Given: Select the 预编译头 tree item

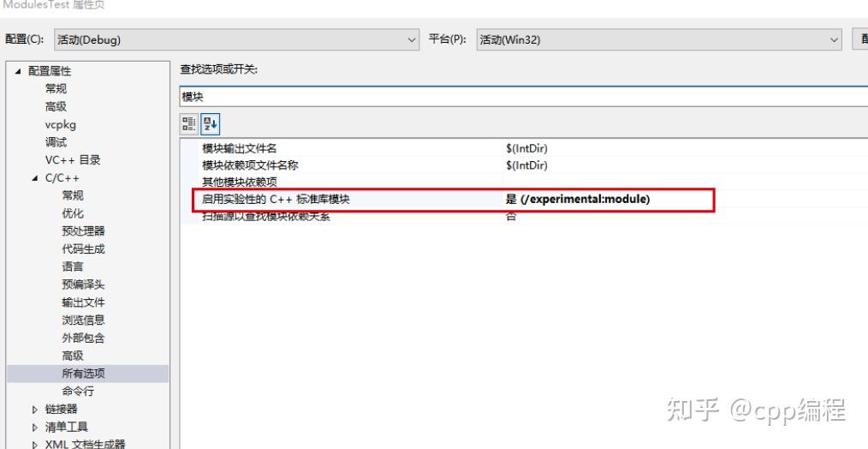Looking at the screenshot, I should coord(83,284).
